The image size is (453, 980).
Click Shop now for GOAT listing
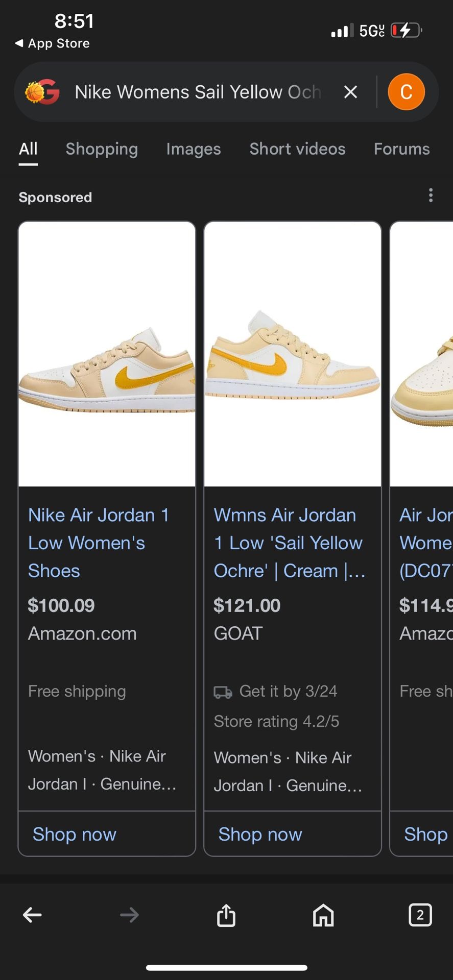(x=260, y=834)
